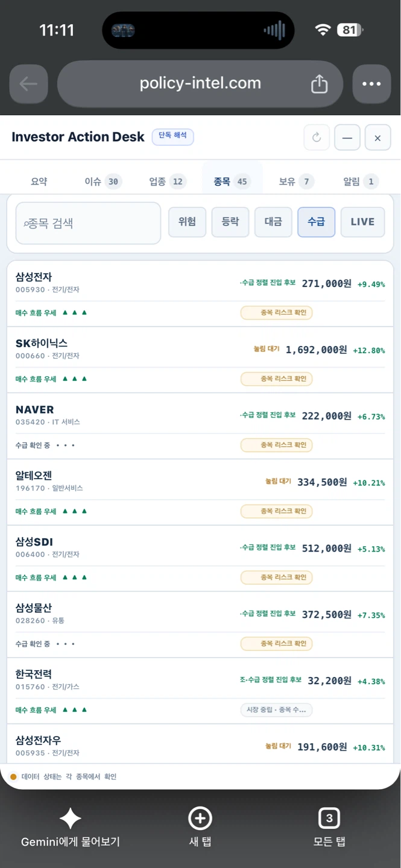Screen dimensions: 401x868
Task: Expand the SK하이닉스 stock row
Action: pos(200,360)
